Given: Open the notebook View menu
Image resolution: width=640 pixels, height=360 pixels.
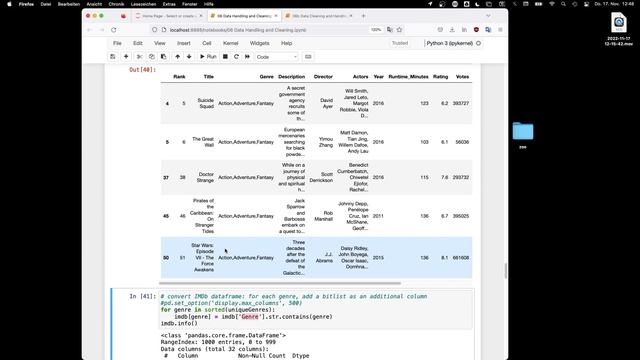Looking at the screenshot, I should 160,43.
